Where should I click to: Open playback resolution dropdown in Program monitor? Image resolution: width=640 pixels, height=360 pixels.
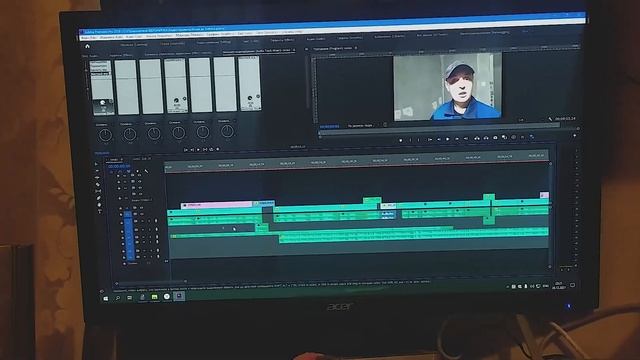pos(522,120)
